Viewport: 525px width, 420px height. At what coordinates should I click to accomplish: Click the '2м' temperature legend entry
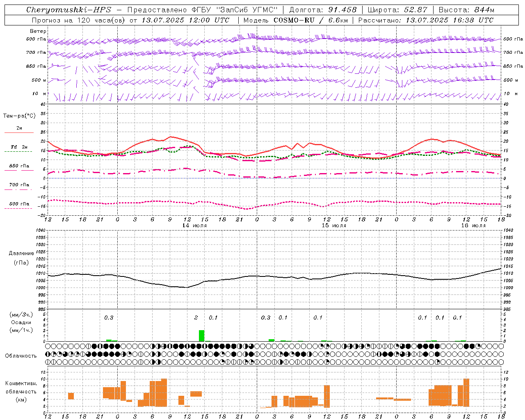coord(19,128)
